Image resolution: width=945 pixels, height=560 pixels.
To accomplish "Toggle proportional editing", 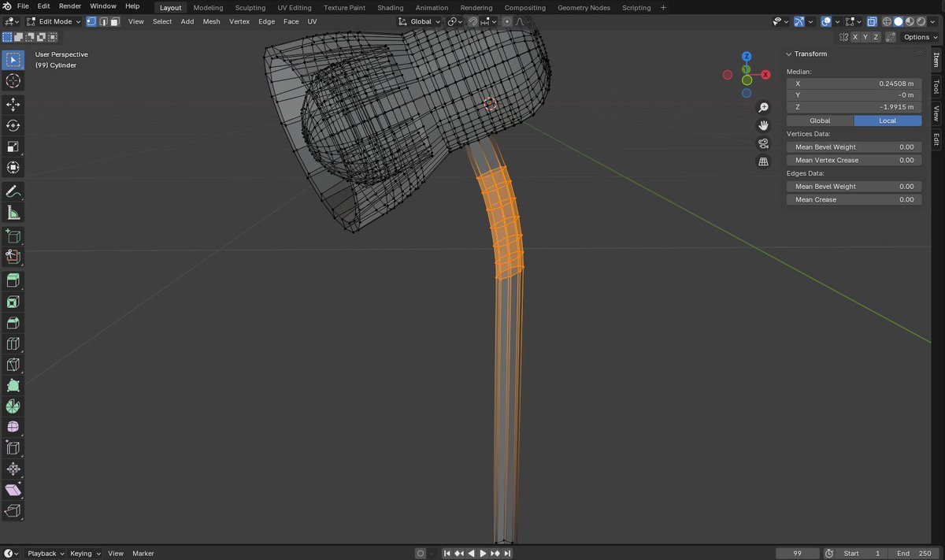I will pyautogui.click(x=506, y=21).
